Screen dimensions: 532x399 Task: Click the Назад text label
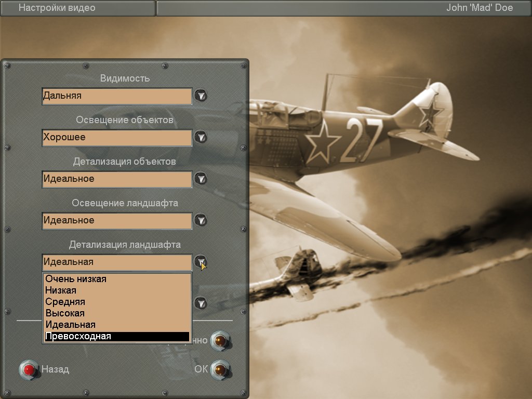coord(55,369)
